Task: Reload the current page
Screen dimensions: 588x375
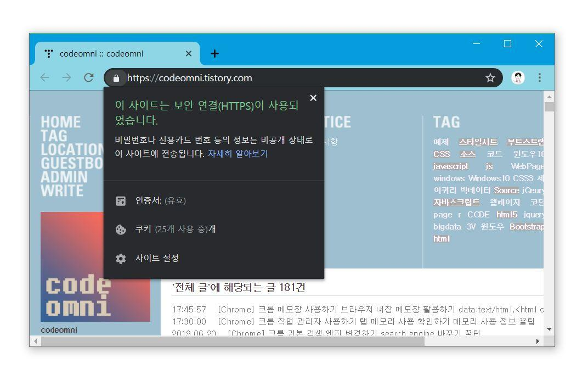Action: pyautogui.click(x=89, y=78)
